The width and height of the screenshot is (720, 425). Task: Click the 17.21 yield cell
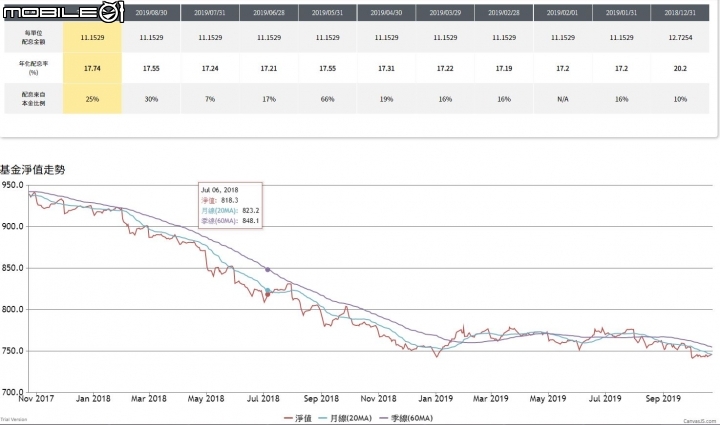click(x=269, y=68)
